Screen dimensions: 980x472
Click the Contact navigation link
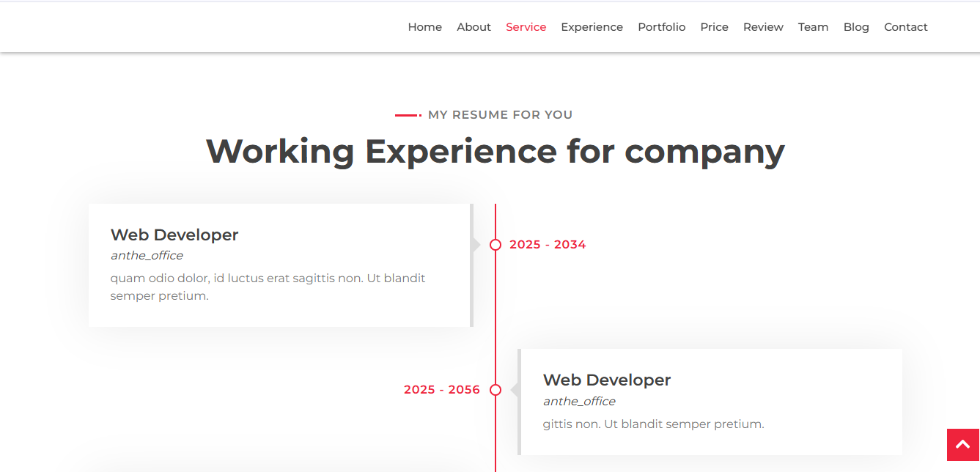coord(905,27)
